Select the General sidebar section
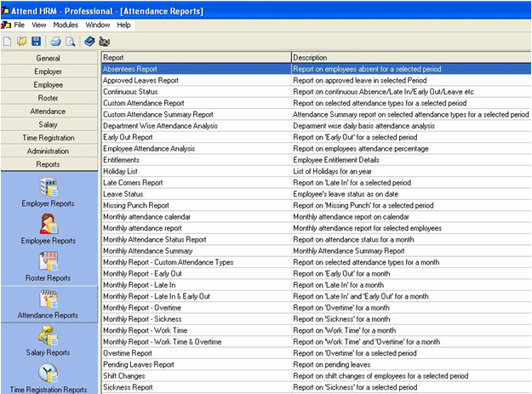Image resolution: width=532 pixels, height=394 pixels. (x=49, y=58)
